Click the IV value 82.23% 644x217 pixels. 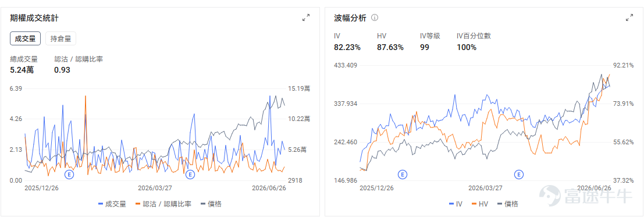coord(347,47)
